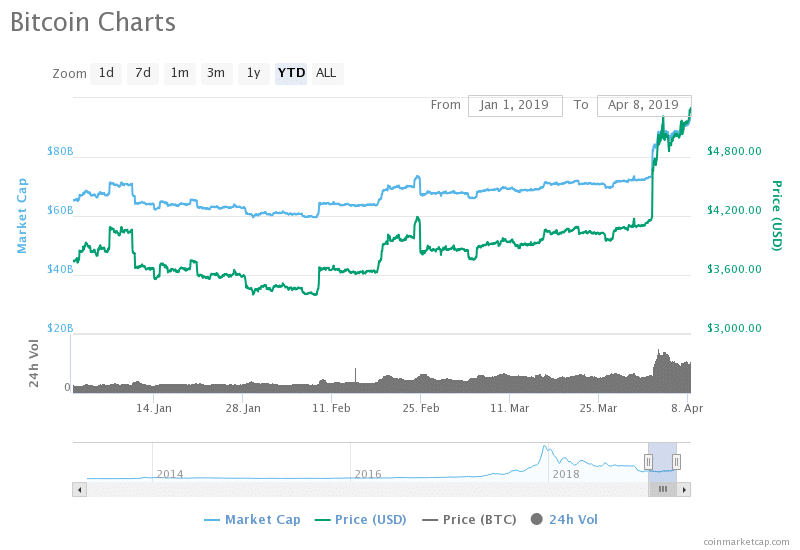Toggle the 24h Vol series in legend
Viewport: 800px width, 550px height.
coord(564,519)
